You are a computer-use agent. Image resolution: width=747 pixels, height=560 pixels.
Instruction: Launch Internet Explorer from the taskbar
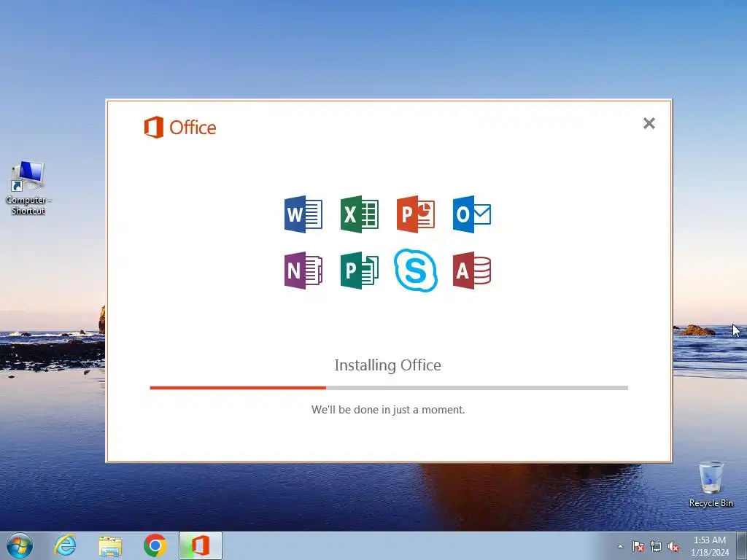click(65, 545)
